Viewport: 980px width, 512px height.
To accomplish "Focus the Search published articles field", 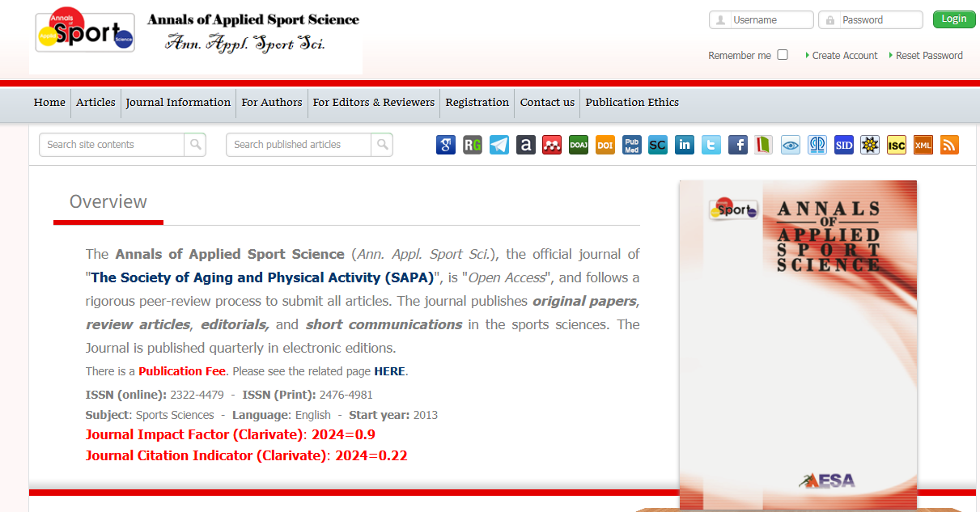I will (x=299, y=145).
